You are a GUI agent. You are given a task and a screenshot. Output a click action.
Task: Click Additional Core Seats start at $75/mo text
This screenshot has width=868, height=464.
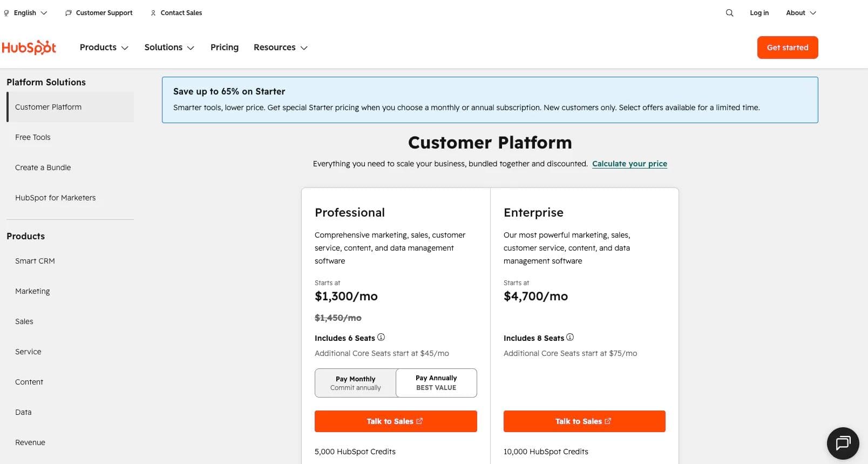pos(570,353)
